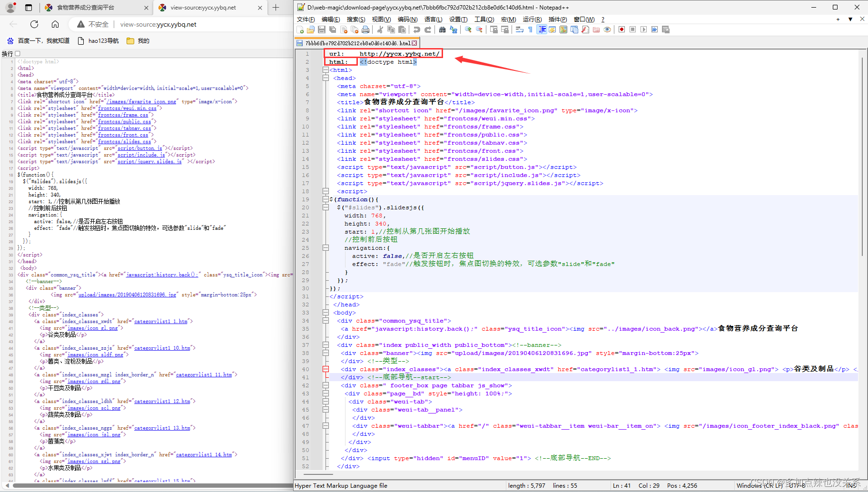The image size is (868, 492).
Task: Create a new file in Notepad++ toolbar
Action: point(300,30)
